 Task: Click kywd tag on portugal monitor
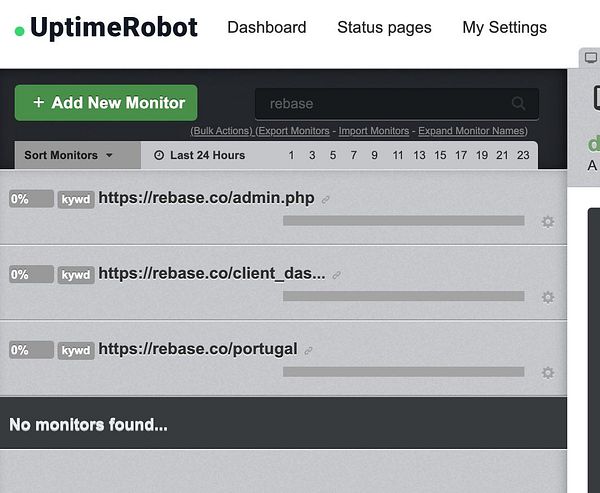[x=76, y=350]
